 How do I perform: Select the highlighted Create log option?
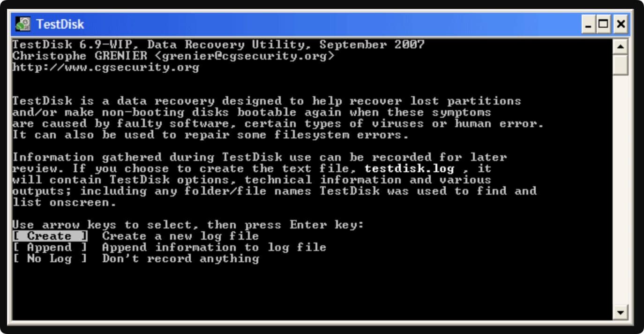50,236
